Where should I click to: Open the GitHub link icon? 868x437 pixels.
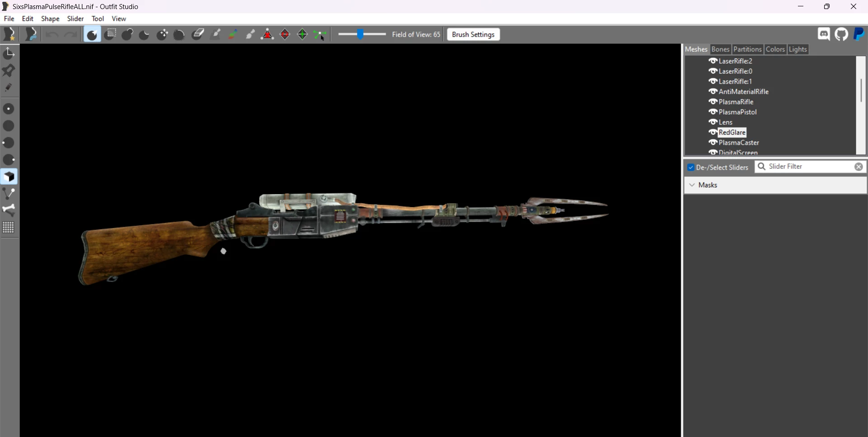[x=841, y=34]
